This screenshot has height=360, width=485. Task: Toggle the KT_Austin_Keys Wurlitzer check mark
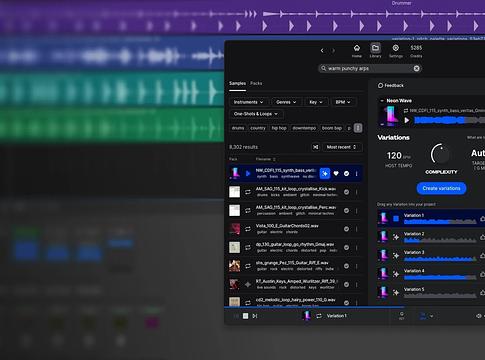coord(346,284)
